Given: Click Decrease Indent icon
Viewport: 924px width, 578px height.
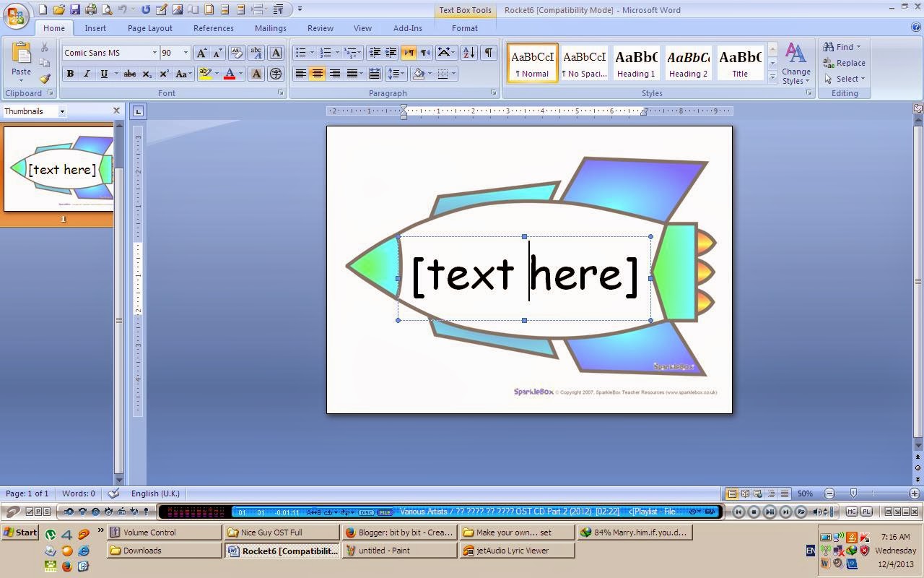Looking at the screenshot, I should point(375,53).
